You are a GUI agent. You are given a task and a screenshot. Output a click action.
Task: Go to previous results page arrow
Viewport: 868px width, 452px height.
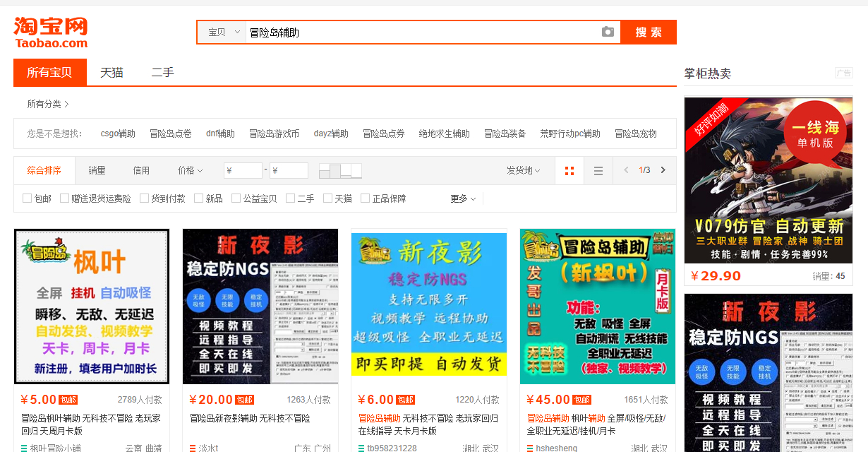click(x=626, y=170)
